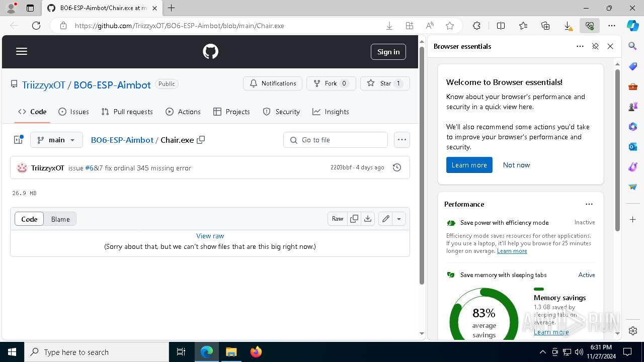The height and width of the screenshot is (362, 644).
Task: Focus the Go to file search field
Action: (x=336, y=140)
